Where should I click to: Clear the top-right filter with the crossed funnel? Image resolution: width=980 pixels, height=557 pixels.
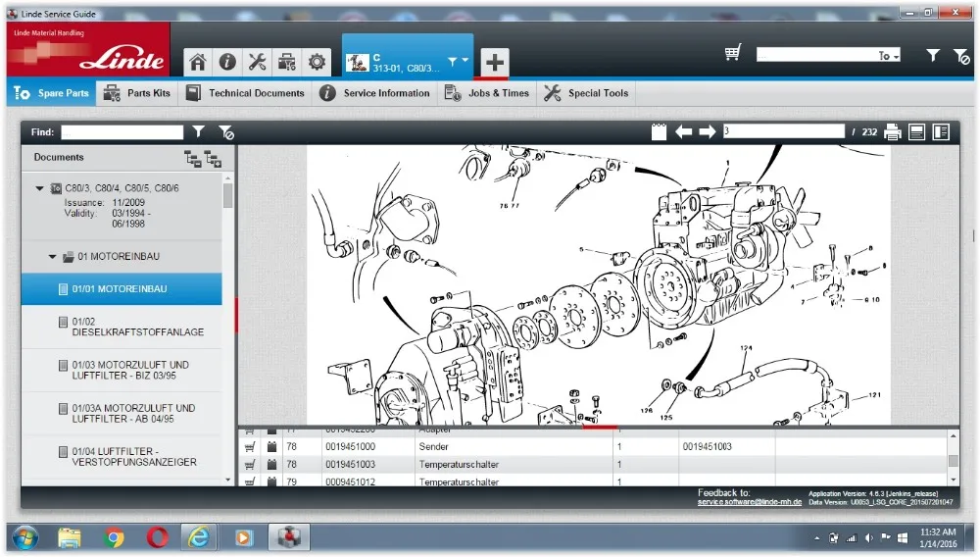click(961, 56)
